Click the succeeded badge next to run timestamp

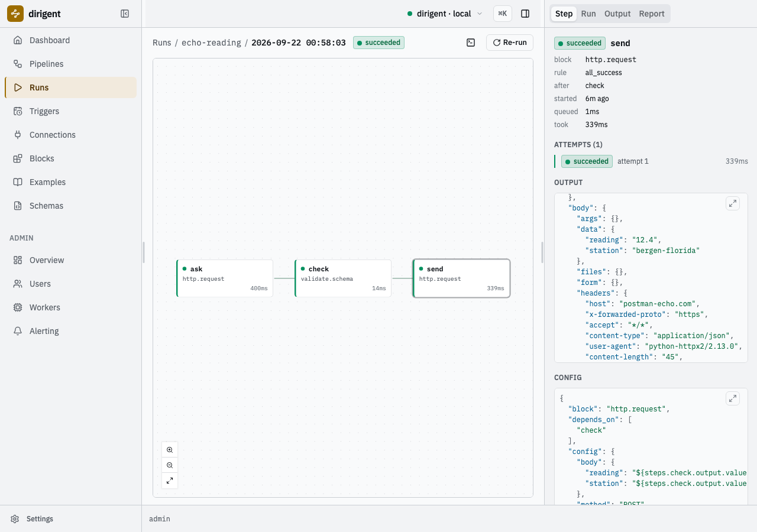378,43
